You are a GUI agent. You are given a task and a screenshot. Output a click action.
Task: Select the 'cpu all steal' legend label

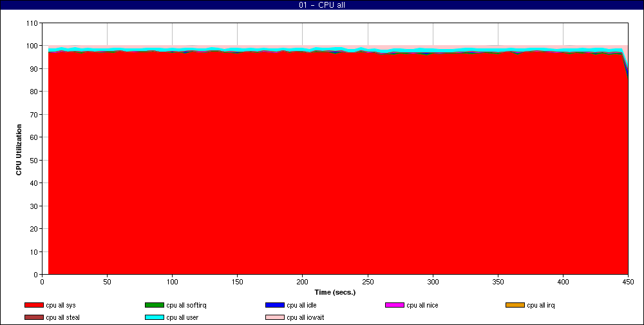click(63, 318)
